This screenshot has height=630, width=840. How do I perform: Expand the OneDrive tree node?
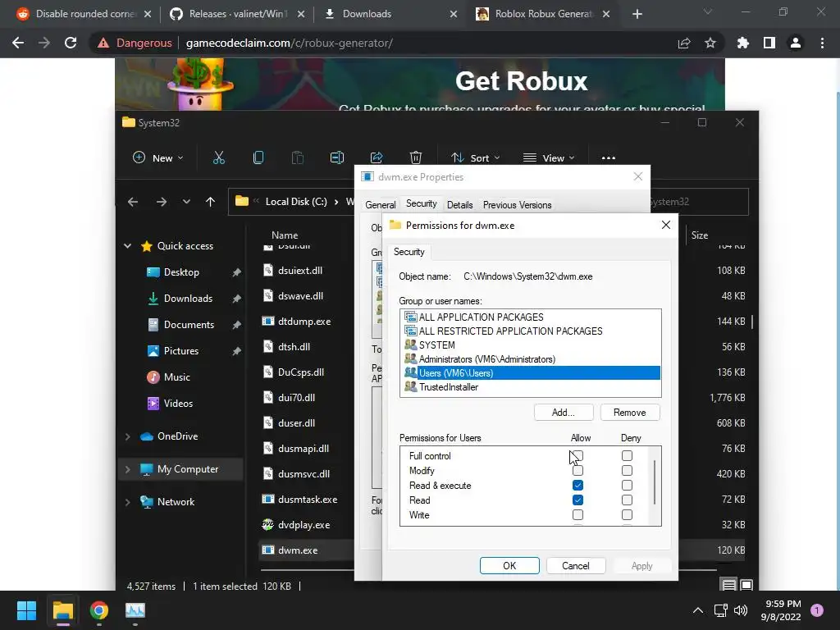127,436
